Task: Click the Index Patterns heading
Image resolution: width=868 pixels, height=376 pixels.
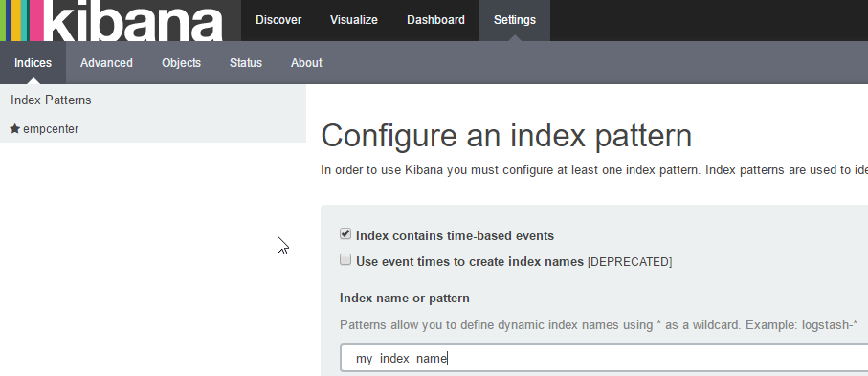Action: pos(51,100)
